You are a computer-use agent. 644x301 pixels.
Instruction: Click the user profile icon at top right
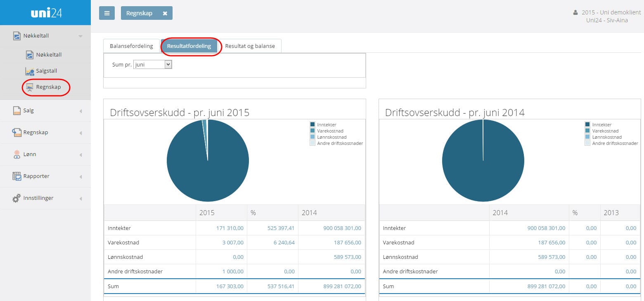pos(575,13)
